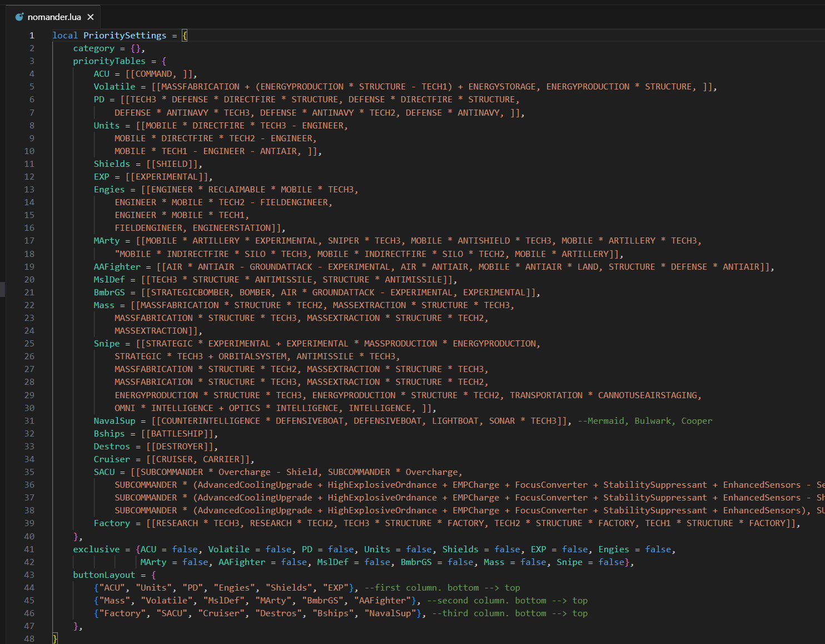Click 'CARRIER' on line 34
Image resolution: width=825 pixels, height=644 pixels.
[x=221, y=459]
